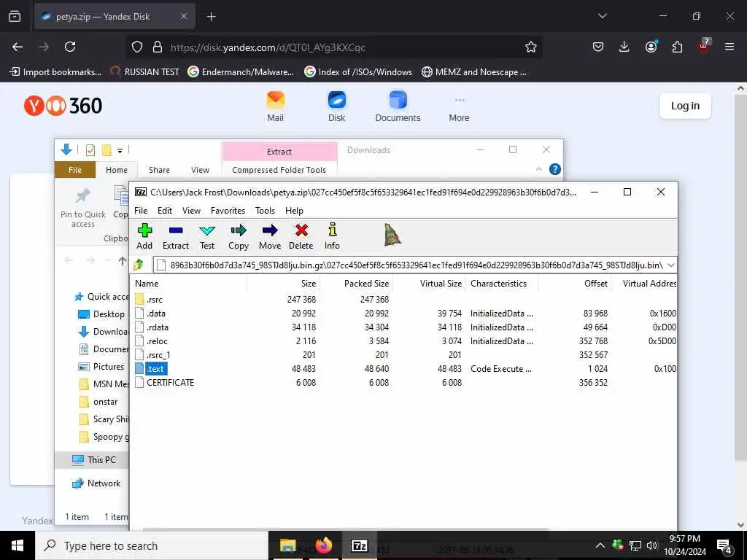747x560 pixels.
Task: Click the Copy toolbar icon in 7-Zip
Action: pos(239,237)
